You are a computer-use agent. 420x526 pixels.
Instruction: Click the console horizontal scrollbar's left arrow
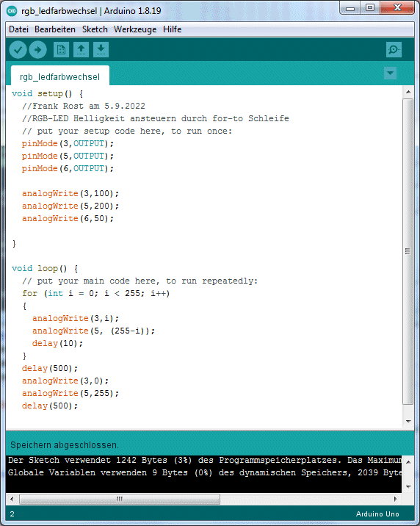pyautogui.click(x=12, y=499)
